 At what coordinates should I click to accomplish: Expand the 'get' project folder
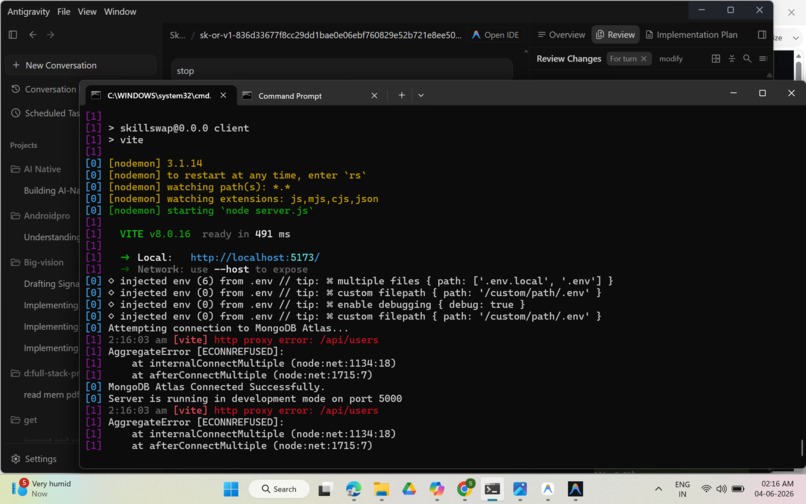[x=24, y=420]
